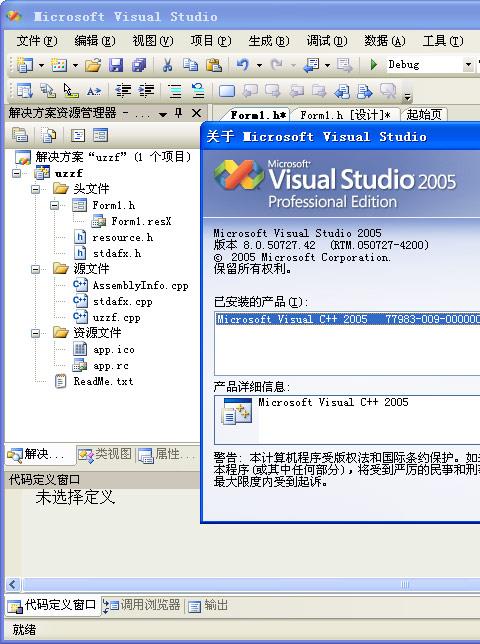This screenshot has height=644, width=480.
Task: Click the horizontal scrollbar left arrow
Action: [12, 584]
